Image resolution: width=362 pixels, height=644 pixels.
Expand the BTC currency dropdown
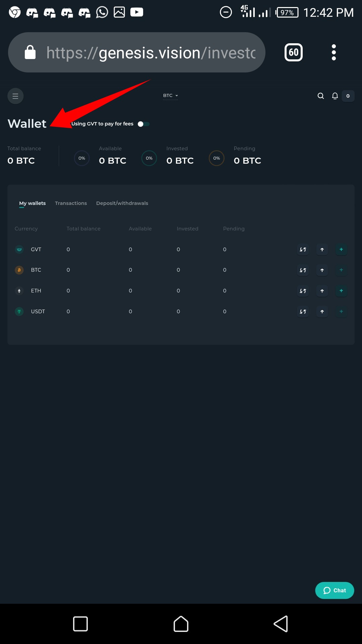coord(171,96)
